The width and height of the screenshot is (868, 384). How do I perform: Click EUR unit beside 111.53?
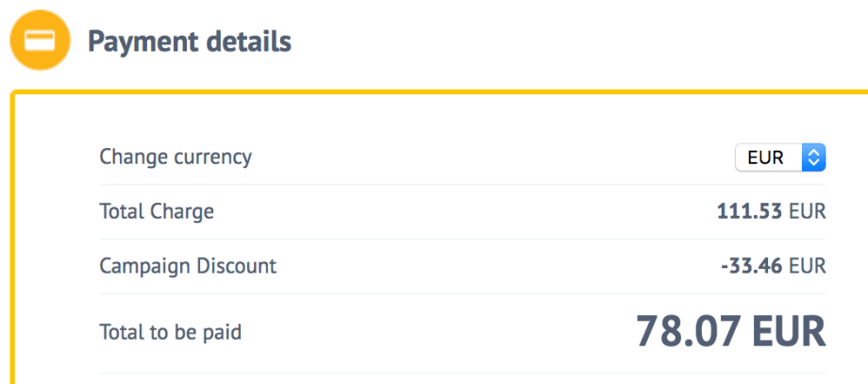click(808, 211)
